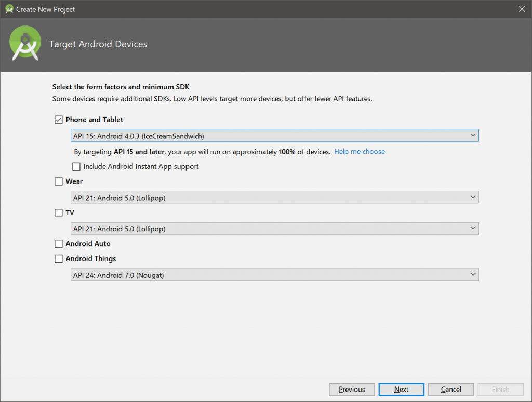
Task: Click the Help me choose link
Action: pyautogui.click(x=360, y=152)
